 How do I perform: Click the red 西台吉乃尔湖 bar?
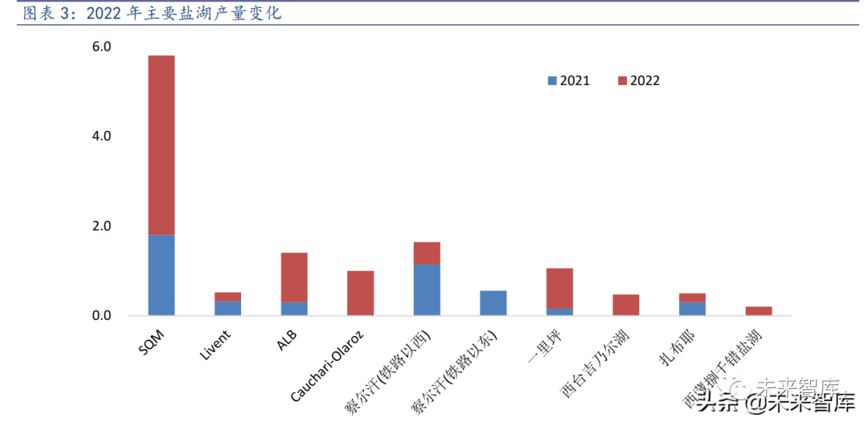626,305
